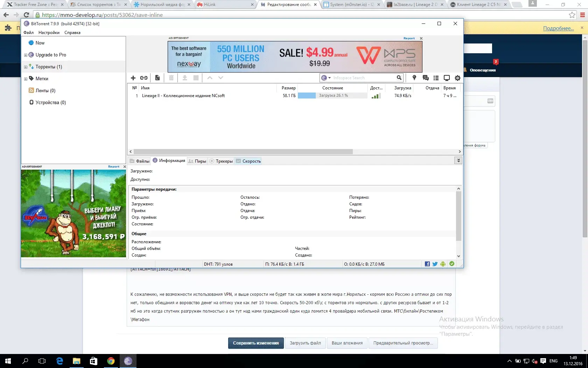Switch to list view icon
Screen dimensions: 588x368
(436, 78)
